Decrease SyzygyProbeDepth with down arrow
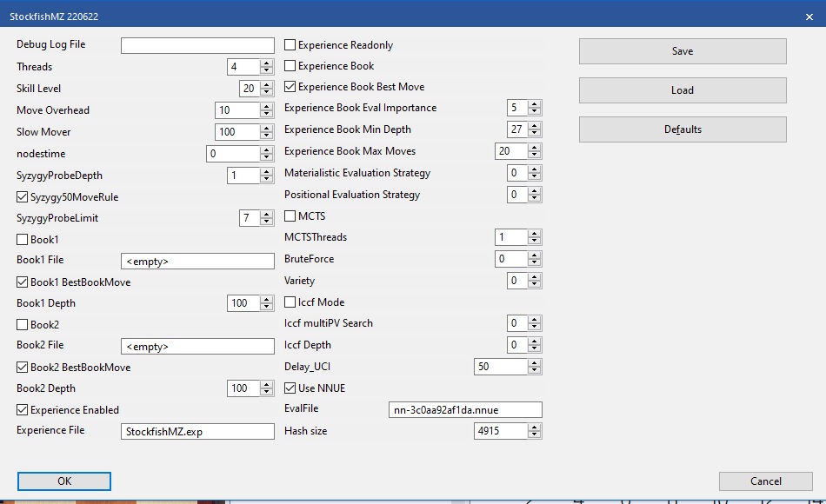The height and width of the screenshot is (504, 826). click(x=267, y=179)
